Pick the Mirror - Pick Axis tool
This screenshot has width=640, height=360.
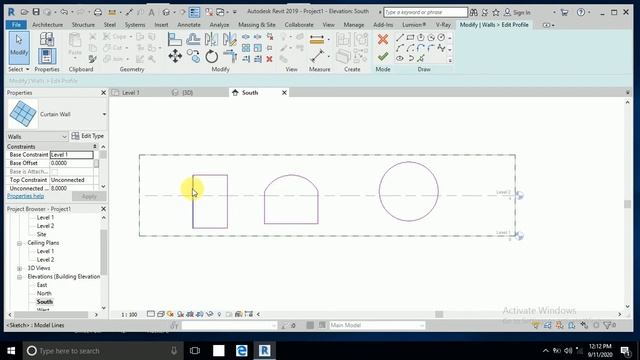211,40
